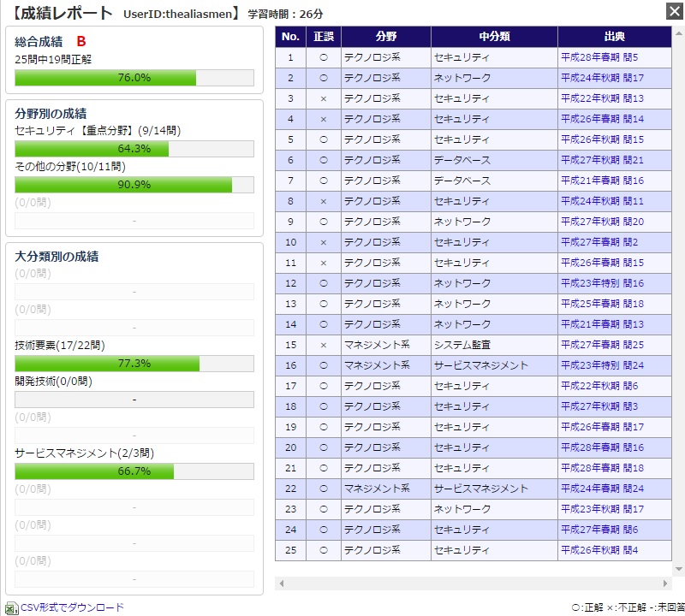Click the Excel CSV icon at bottom

(11, 608)
